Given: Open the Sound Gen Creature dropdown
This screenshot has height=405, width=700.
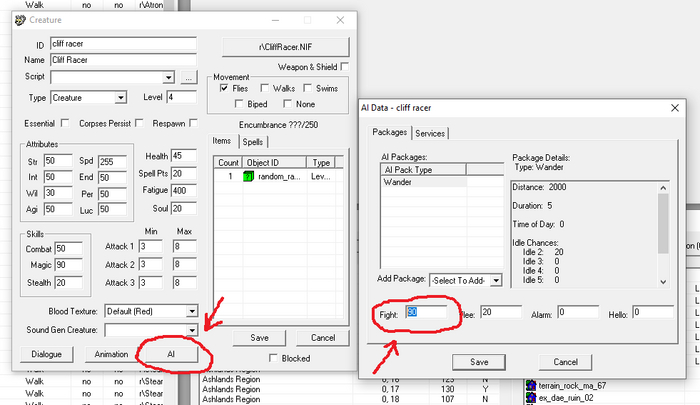Looking at the screenshot, I should pyautogui.click(x=192, y=330).
